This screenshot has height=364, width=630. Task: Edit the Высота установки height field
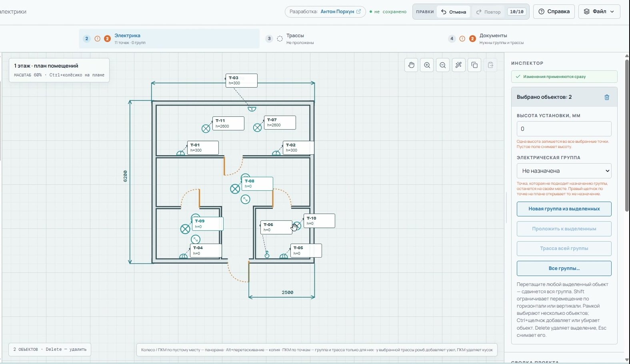(564, 129)
